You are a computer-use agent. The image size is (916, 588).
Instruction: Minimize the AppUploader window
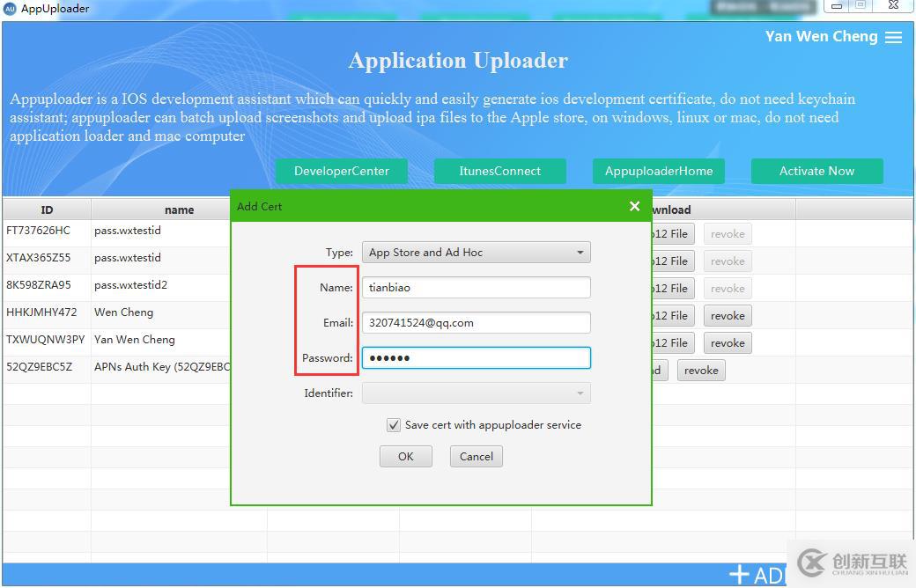[x=837, y=6]
